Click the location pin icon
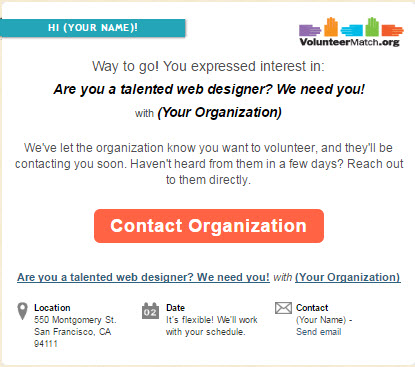 22,311
